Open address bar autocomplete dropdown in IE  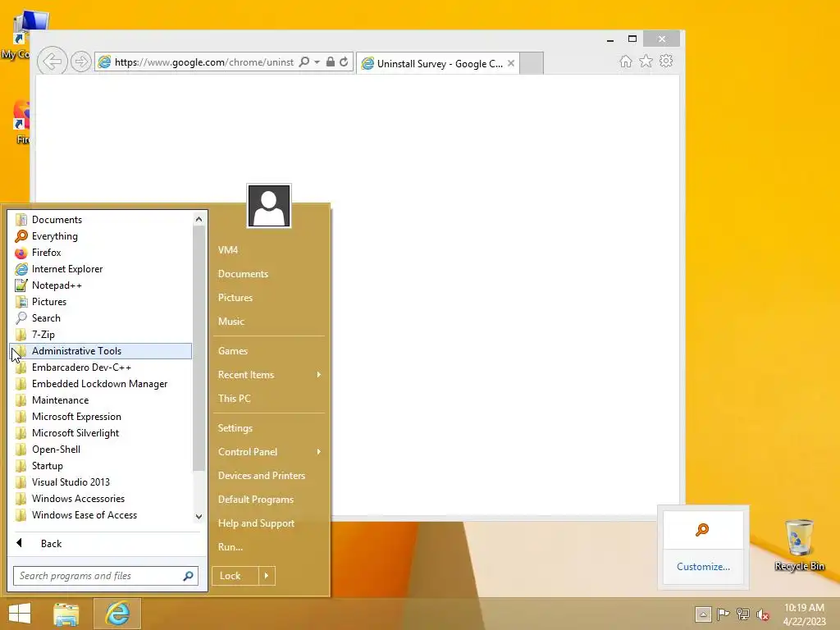tap(317, 62)
